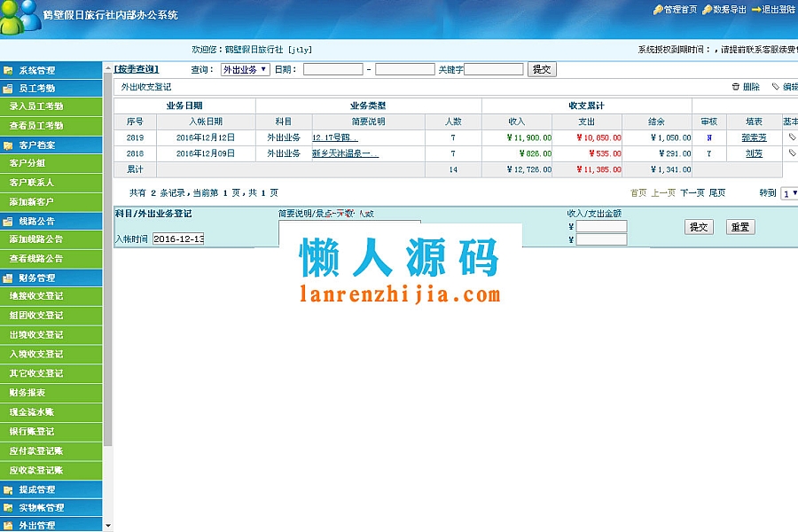Open 财务报表 in sidebar
The height and width of the screenshot is (532, 798).
tap(51, 393)
